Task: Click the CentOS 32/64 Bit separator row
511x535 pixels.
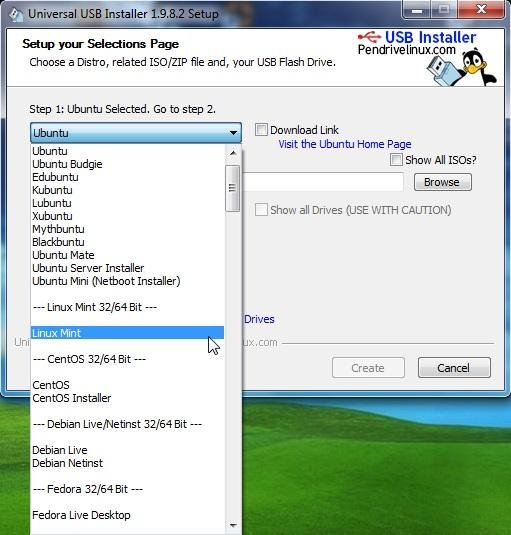Action: (127, 359)
